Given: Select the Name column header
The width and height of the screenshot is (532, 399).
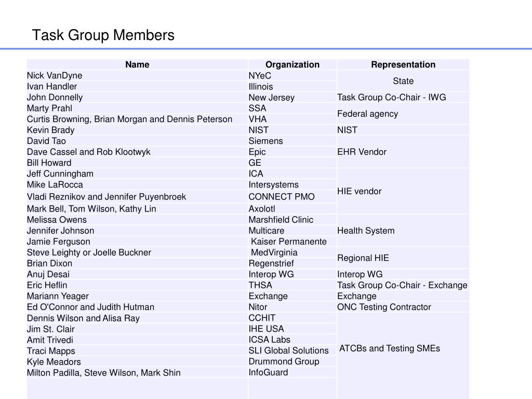Looking at the screenshot, I should point(137,64).
